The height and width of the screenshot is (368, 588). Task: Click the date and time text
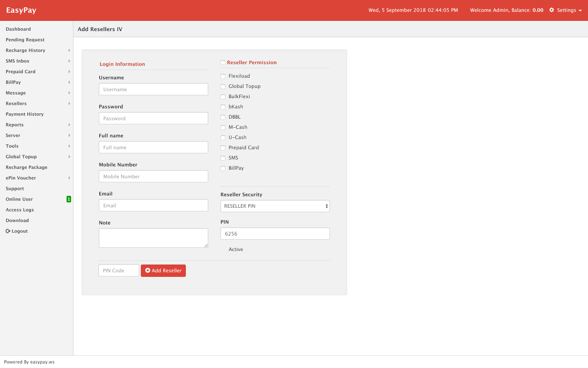[x=413, y=10]
